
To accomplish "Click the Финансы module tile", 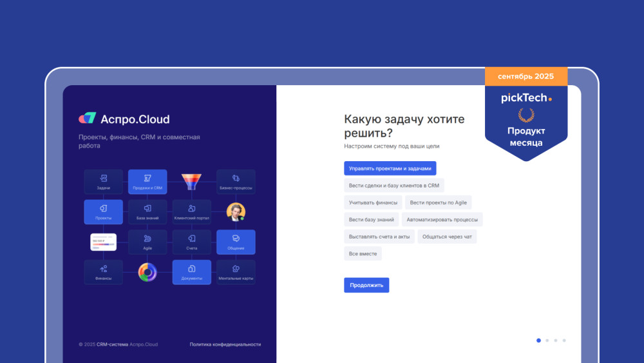I will (x=104, y=272).
